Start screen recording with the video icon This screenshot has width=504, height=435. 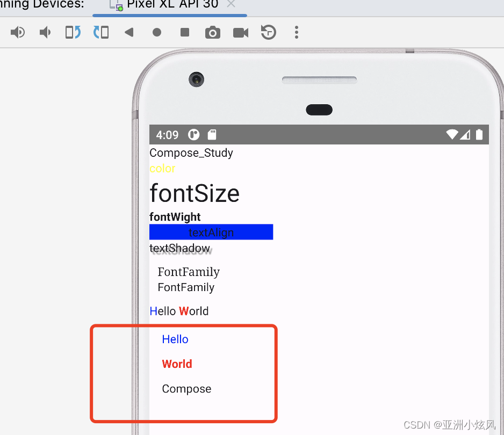point(241,33)
